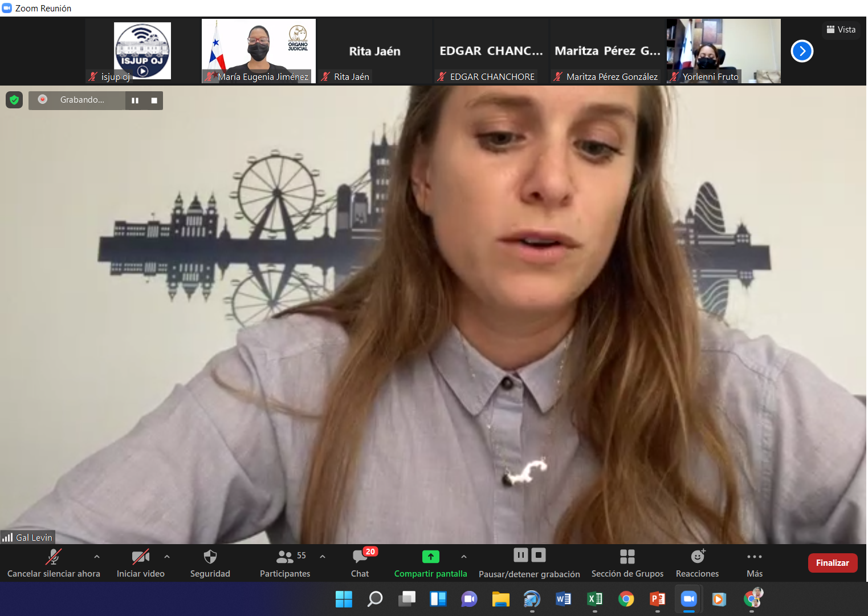Show next participants with blue arrow
Viewport: 868px width, 616px height.
802,51
